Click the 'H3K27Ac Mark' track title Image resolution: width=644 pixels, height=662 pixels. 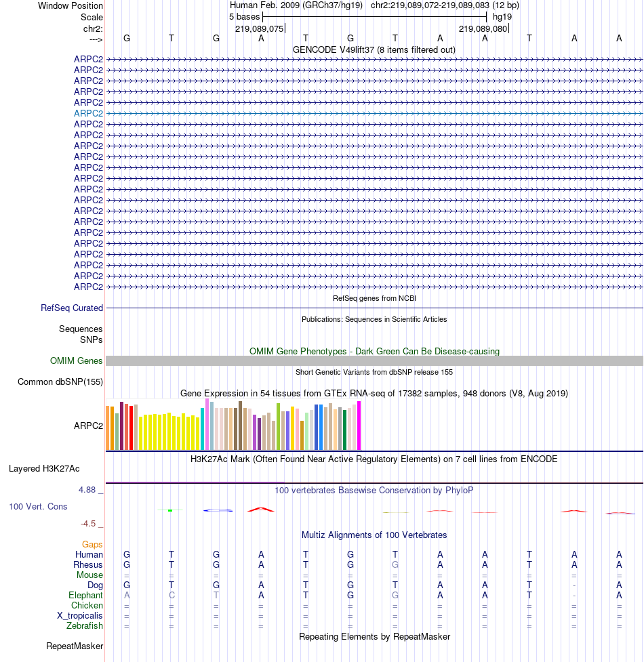374,459
